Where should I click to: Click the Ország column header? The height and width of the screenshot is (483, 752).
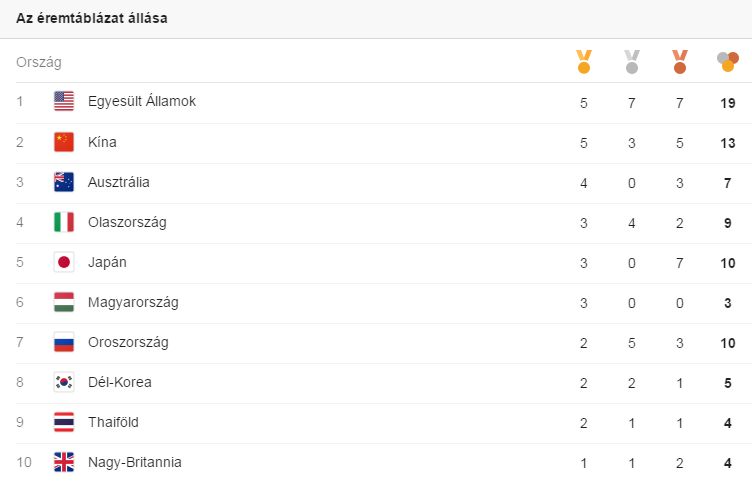pos(39,62)
